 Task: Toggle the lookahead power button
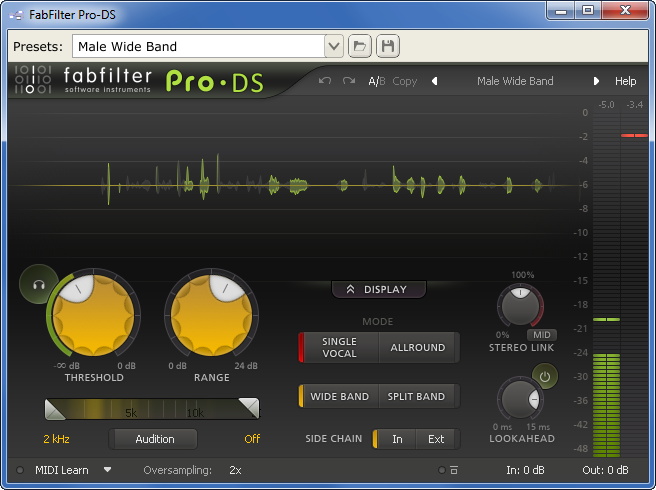pos(545,377)
